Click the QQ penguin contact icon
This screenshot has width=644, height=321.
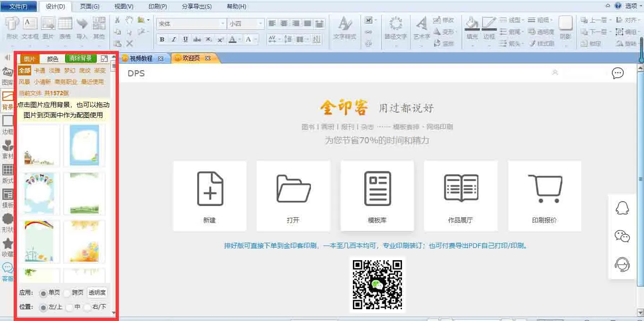(x=622, y=208)
